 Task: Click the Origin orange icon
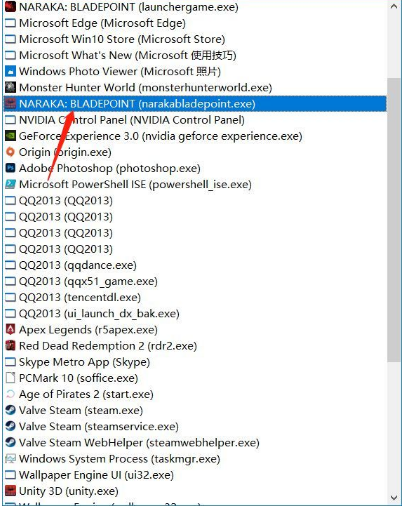[10, 152]
